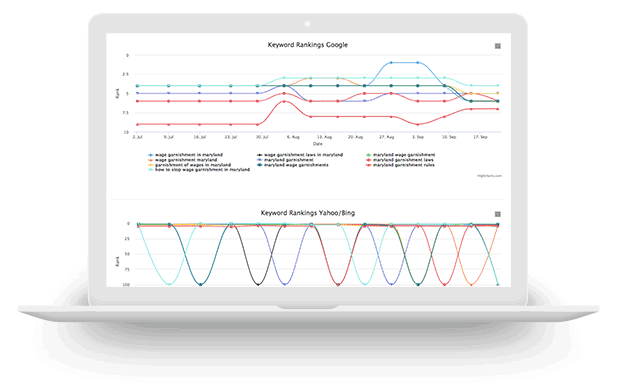Click the '13. Aug' x-axis label

[324, 137]
